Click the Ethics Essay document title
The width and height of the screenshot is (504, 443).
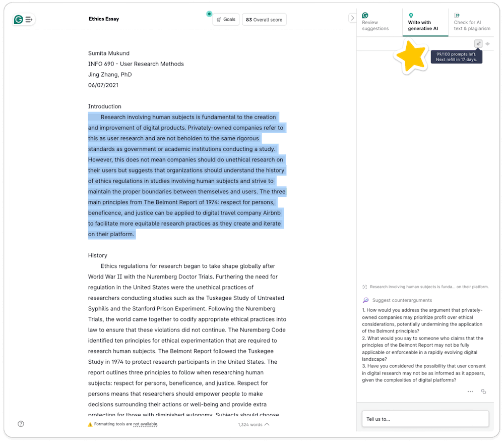point(103,19)
